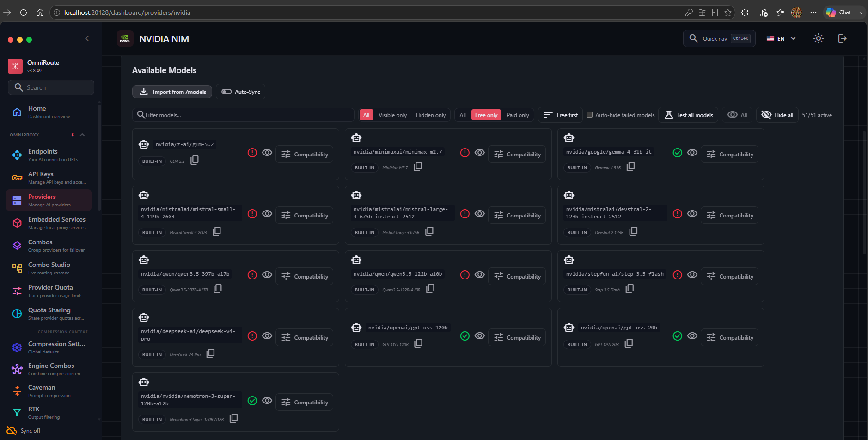Image resolution: width=868 pixels, height=440 pixels.
Task: Toggle visibility of gpt-oss-20b model
Action: click(692, 336)
